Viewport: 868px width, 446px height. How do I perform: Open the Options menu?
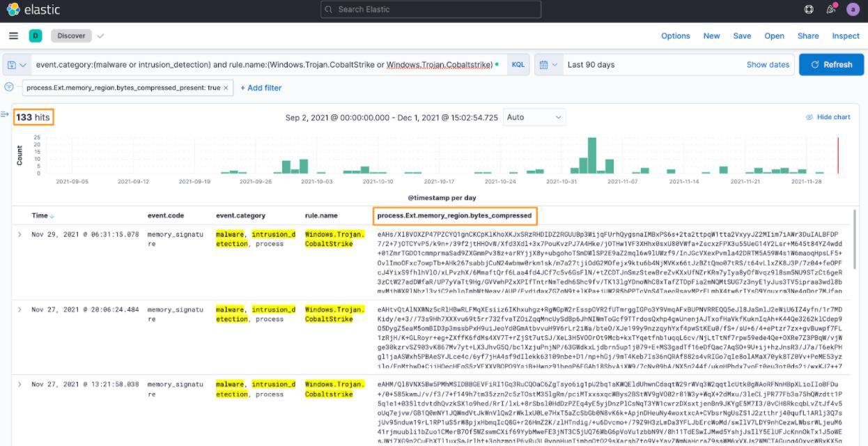pyautogui.click(x=675, y=36)
